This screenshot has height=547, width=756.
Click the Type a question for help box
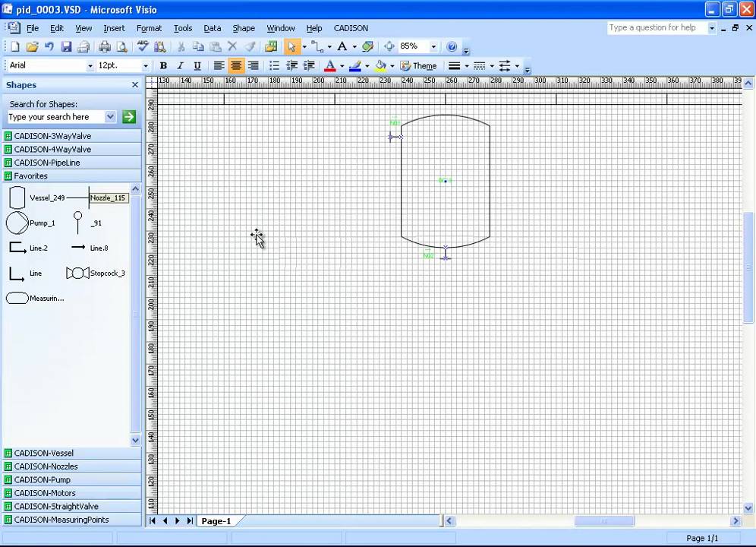tap(657, 28)
